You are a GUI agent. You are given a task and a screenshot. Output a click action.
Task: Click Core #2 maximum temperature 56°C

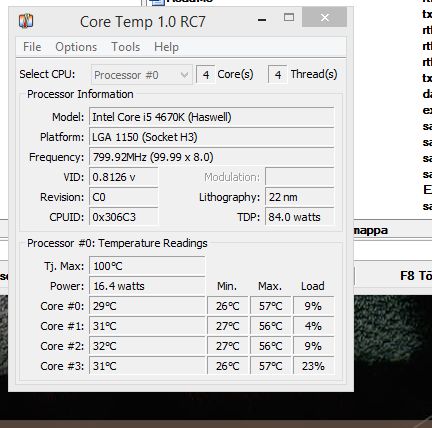tap(271, 346)
